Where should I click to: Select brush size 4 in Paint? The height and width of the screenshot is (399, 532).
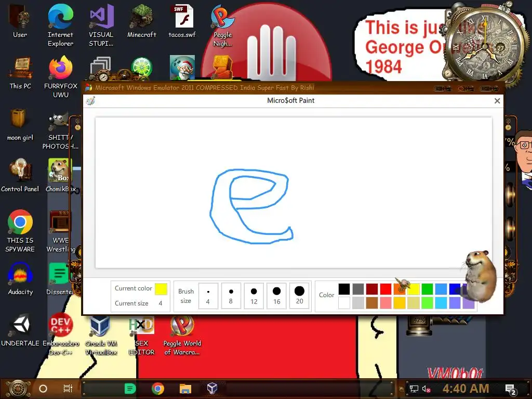point(208,296)
